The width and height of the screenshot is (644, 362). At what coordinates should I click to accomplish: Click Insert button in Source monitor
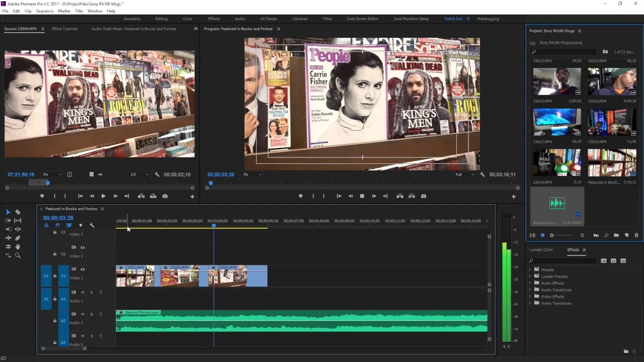pyautogui.click(x=141, y=196)
